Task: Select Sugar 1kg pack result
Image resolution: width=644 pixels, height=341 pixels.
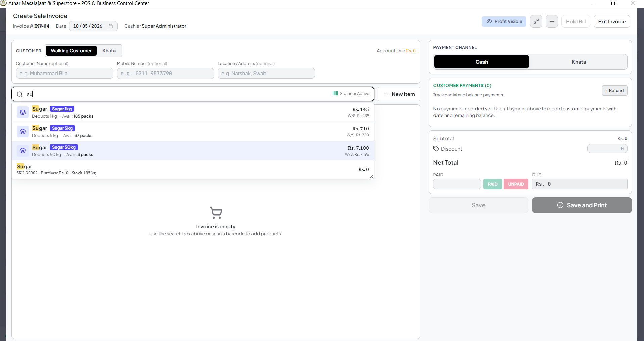Action: point(193,112)
